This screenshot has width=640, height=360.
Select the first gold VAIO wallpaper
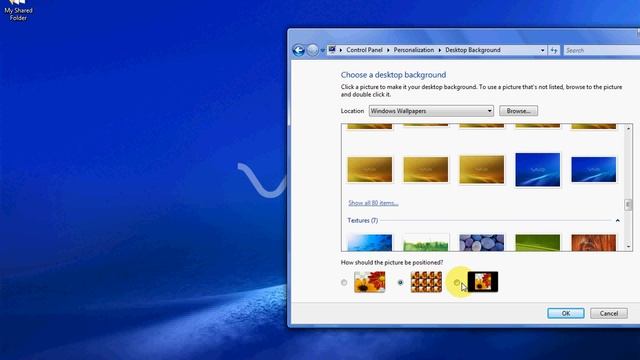370,169
